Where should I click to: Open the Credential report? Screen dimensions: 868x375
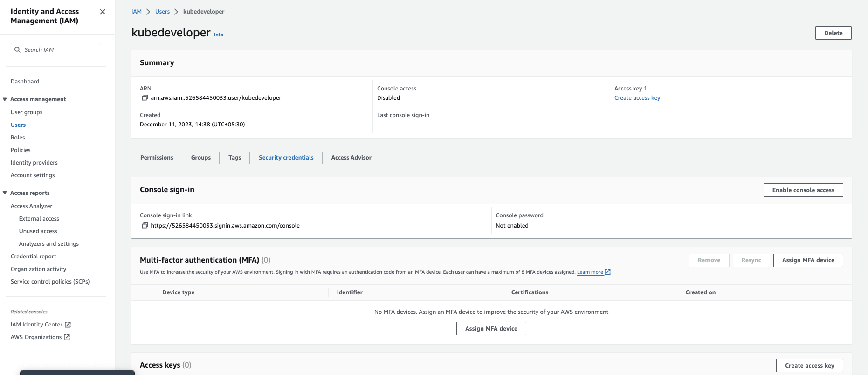pos(34,256)
